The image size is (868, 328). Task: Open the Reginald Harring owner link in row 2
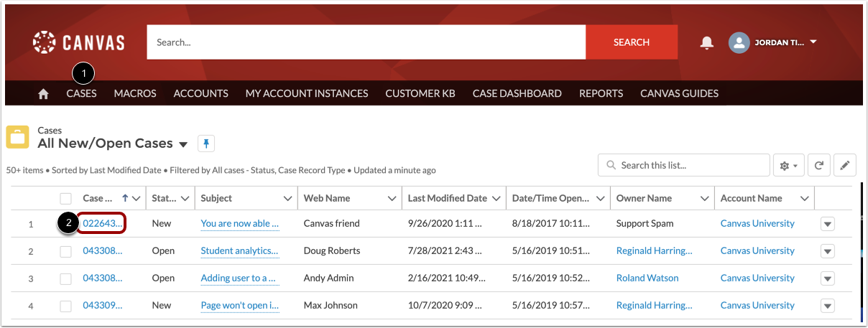[655, 250]
